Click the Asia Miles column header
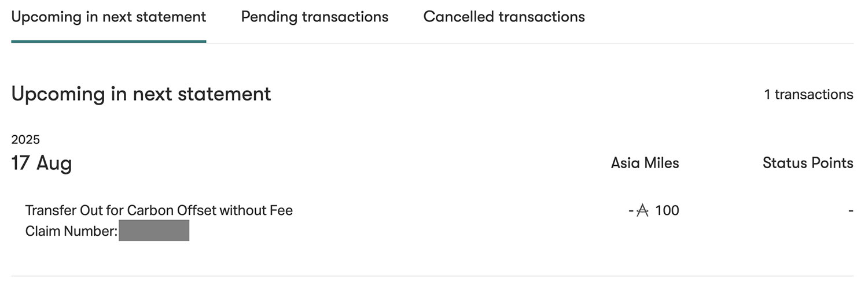The width and height of the screenshot is (868, 286). pos(645,163)
